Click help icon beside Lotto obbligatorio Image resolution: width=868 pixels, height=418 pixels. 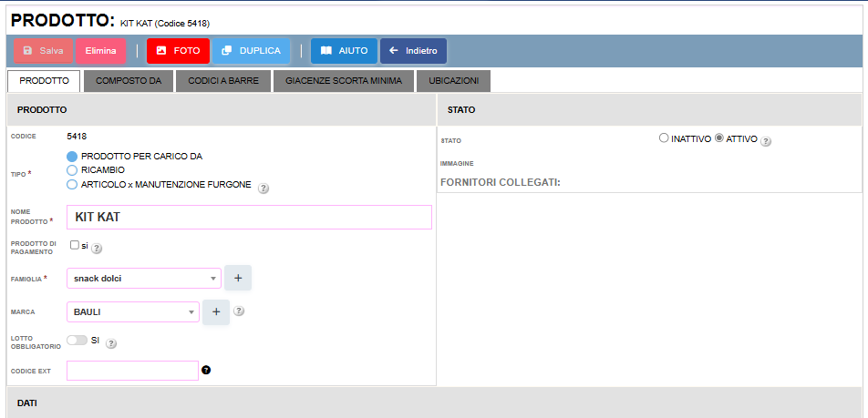coord(110,344)
